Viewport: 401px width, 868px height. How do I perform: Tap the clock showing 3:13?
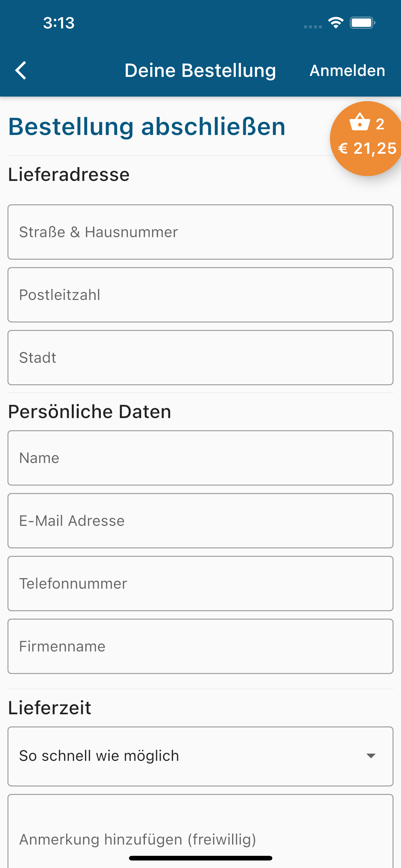(59, 23)
